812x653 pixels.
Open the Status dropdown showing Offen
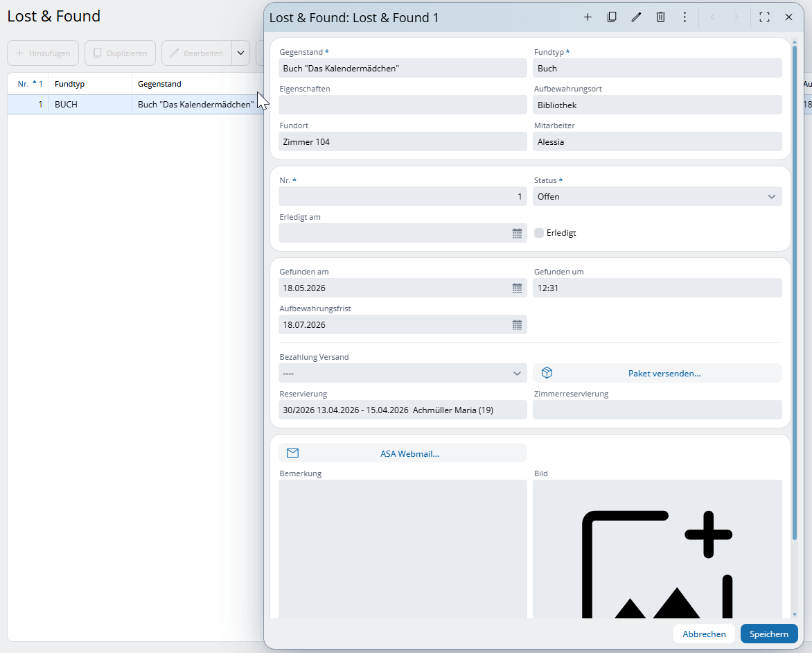[x=657, y=196]
